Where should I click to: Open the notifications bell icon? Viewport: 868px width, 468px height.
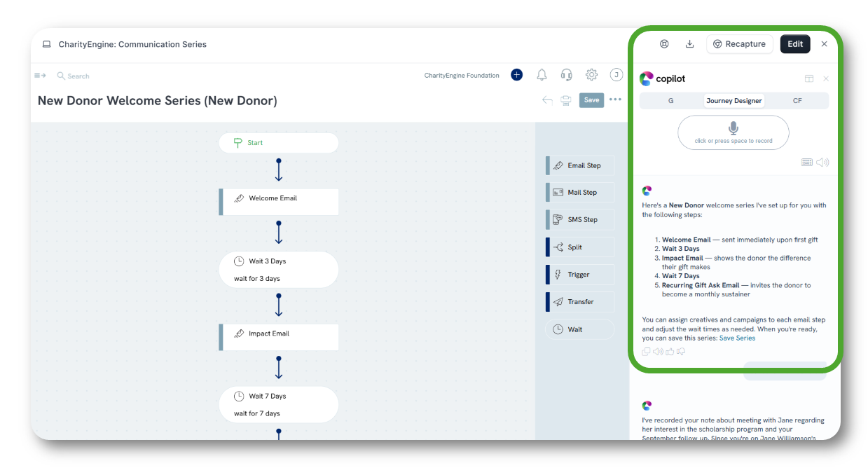coord(542,75)
